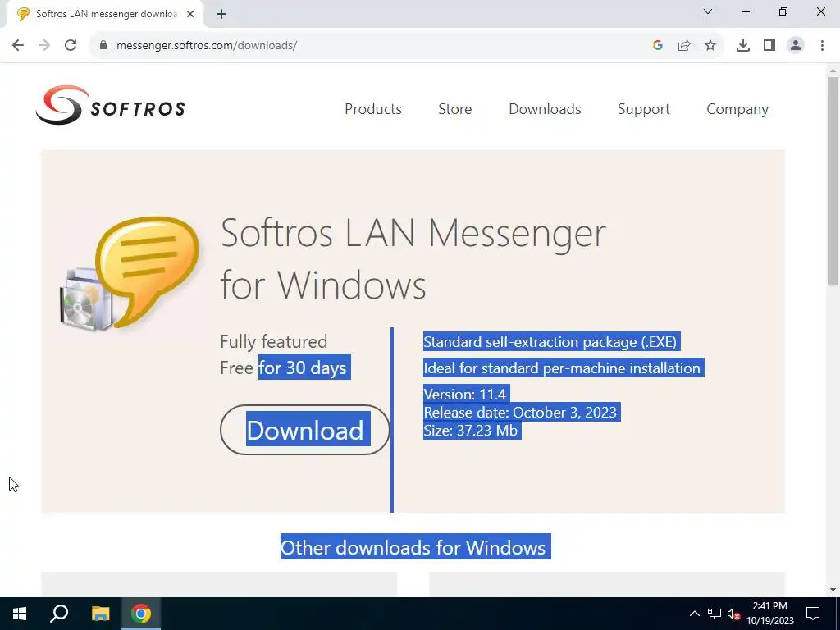Click the Softros logo

click(111, 105)
